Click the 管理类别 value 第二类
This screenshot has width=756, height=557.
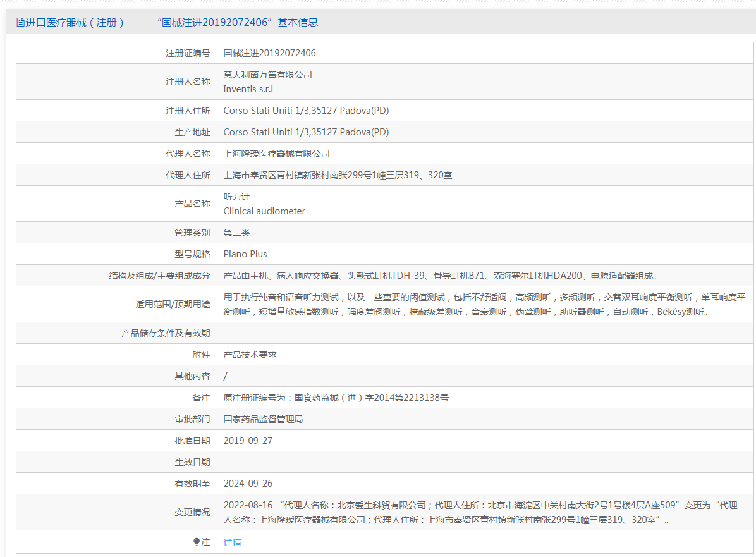237,233
